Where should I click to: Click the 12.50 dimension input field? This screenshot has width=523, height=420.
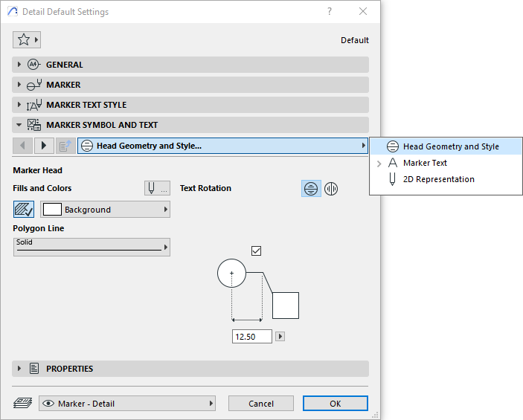[252, 337]
